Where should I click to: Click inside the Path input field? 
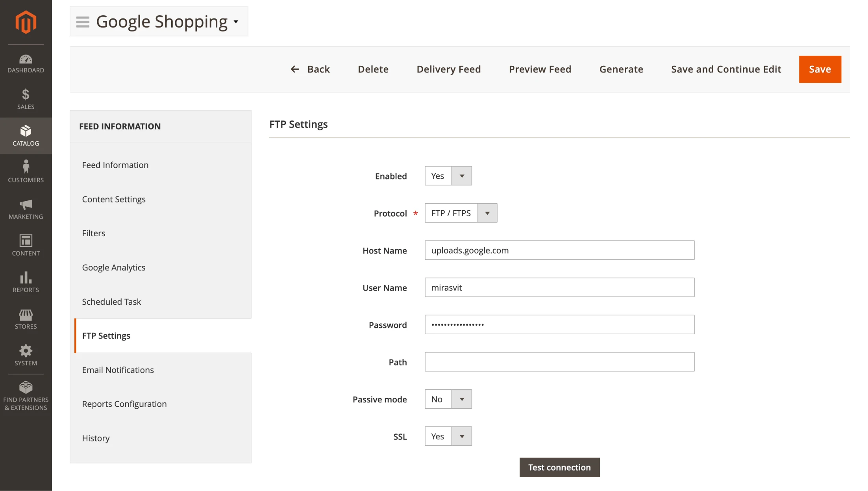(x=559, y=361)
